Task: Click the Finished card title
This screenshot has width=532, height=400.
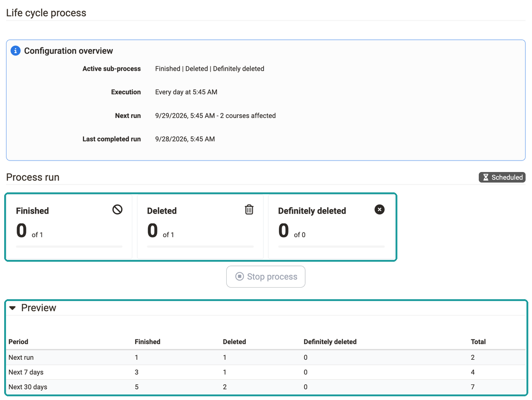Action: (32, 211)
